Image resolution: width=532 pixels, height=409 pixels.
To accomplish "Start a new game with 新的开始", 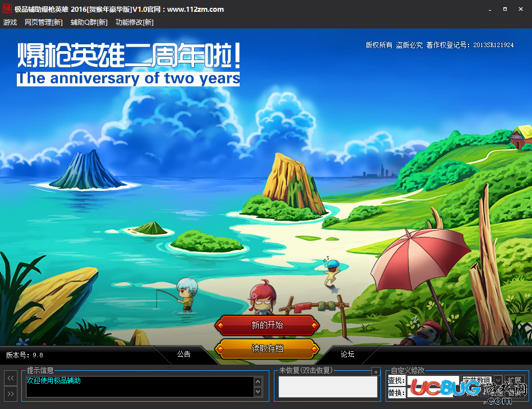I will (x=267, y=325).
